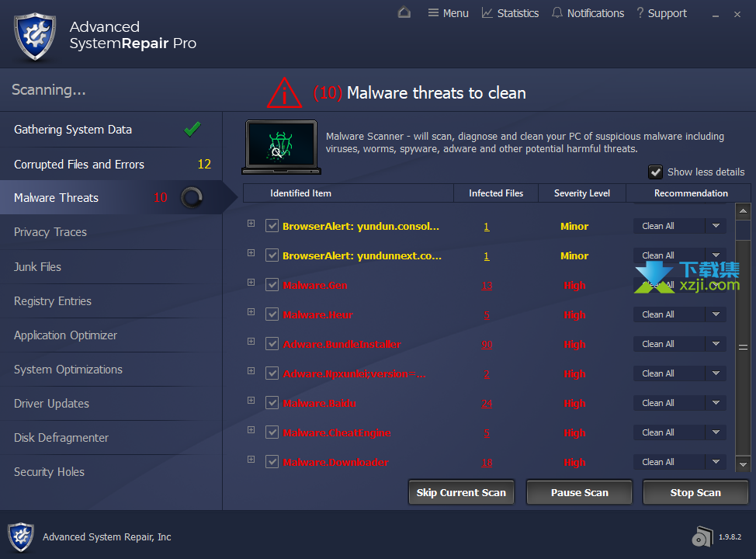Screen dimensions: 756x559
Task: Open the Statistics view
Action: [x=510, y=13]
